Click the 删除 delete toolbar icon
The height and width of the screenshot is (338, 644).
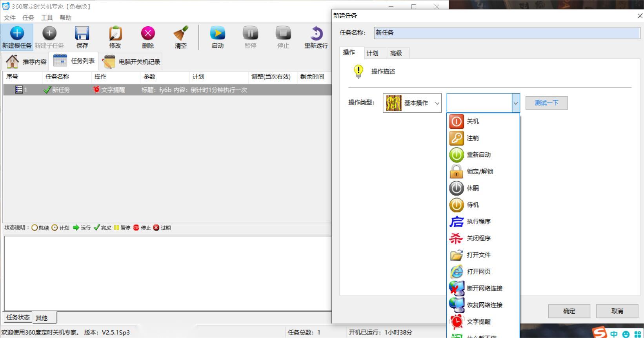pyautogui.click(x=148, y=37)
